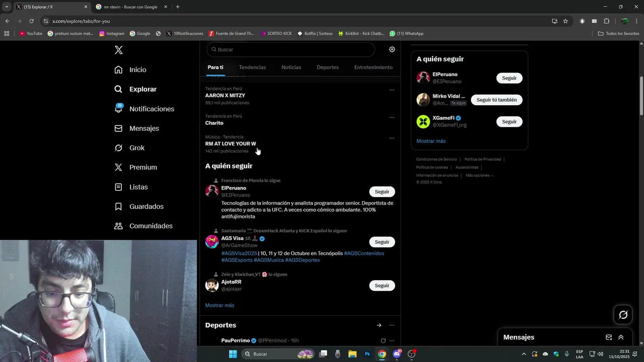Open Notificaciones bell icon
Image resolution: width=644 pixels, height=362 pixels.
(118, 109)
